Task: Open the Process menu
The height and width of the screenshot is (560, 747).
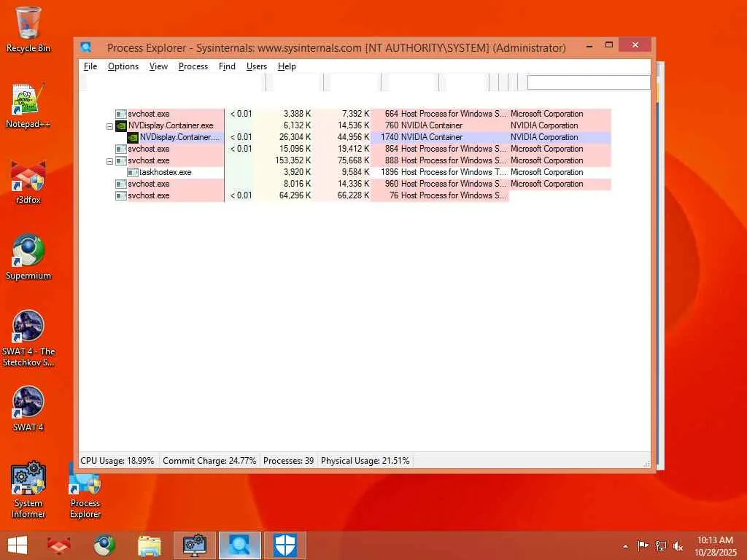Action: click(193, 66)
